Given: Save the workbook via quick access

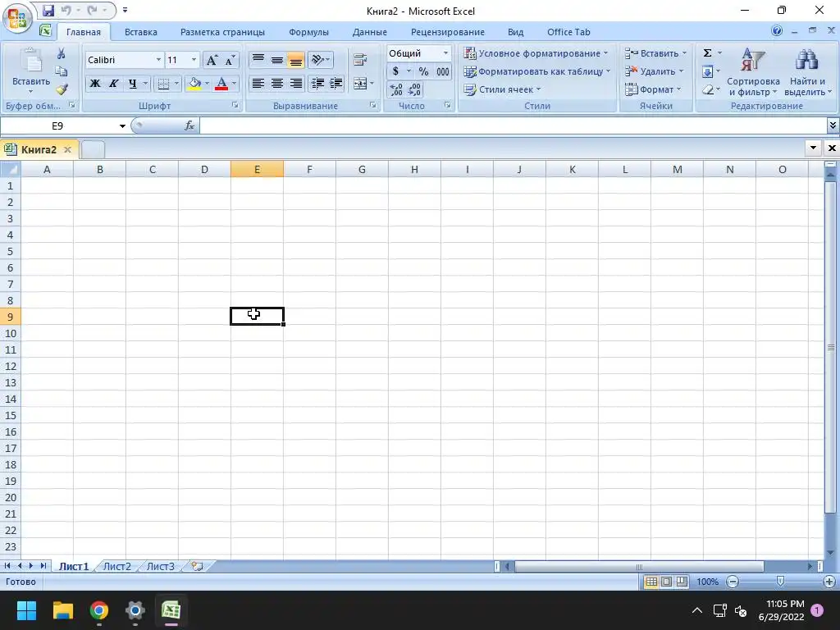Looking at the screenshot, I should [48, 10].
